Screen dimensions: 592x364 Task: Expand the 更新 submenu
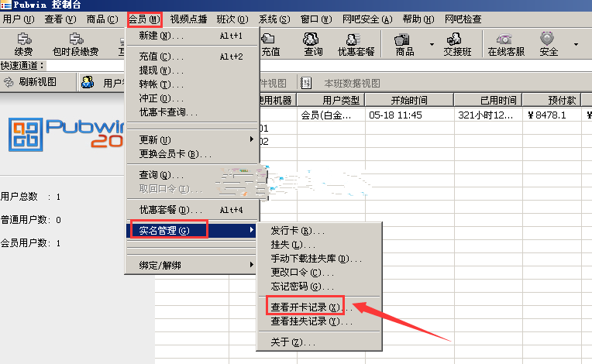click(190, 140)
